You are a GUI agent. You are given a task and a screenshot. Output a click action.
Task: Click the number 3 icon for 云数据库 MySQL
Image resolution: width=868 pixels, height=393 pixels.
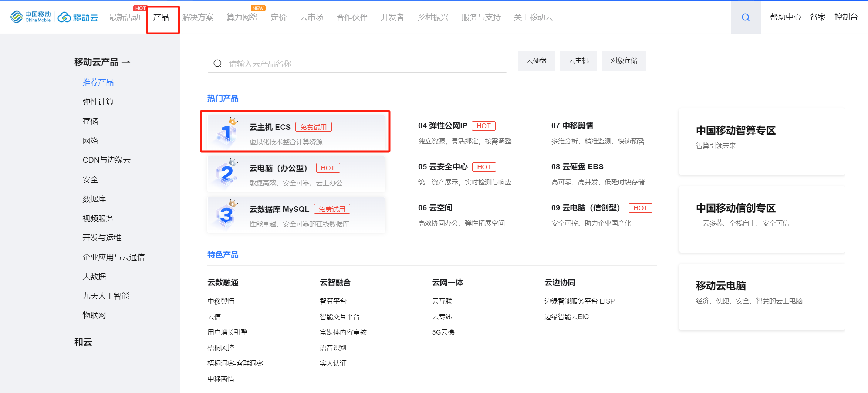(x=227, y=214)
